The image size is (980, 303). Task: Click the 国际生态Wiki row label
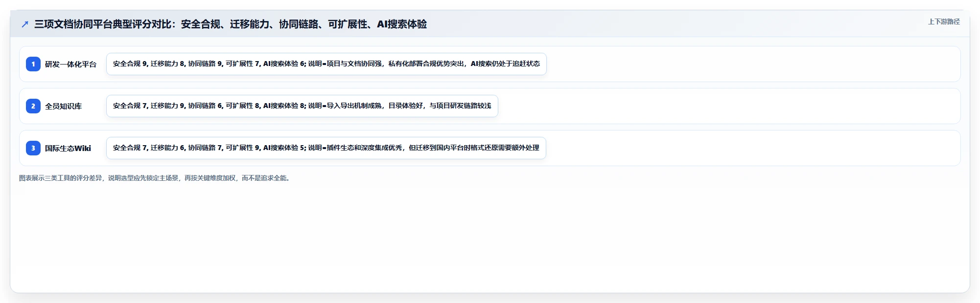tap(68, 148)
